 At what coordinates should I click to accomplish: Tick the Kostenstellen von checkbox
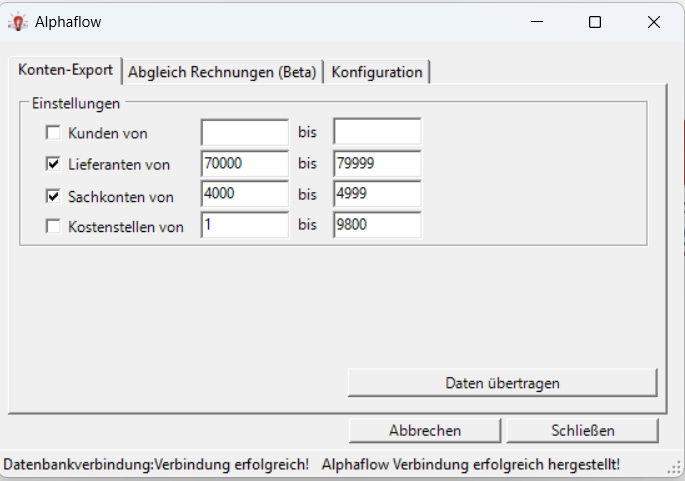pyautogui.click(x=53, y=227)
